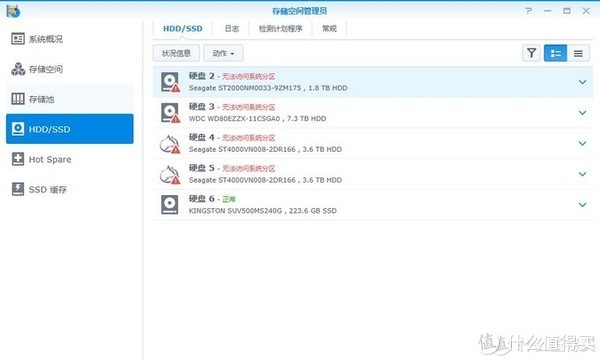Image resolution: width=600 pixels, height=360 pixels.
Task: Click Hot Spare plus icon
Action: click(x=18, y=159)
